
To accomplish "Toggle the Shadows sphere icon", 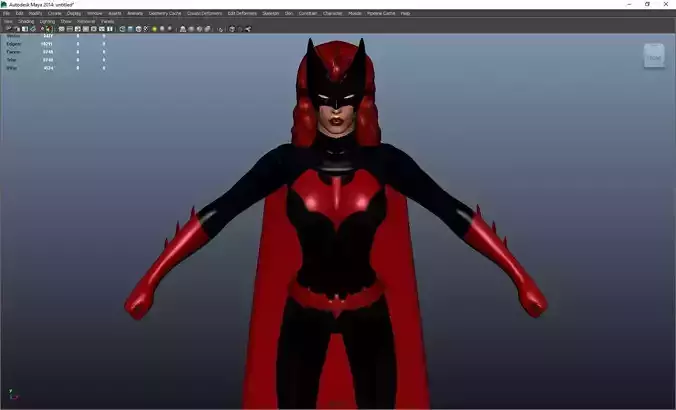I will (163, 29).
